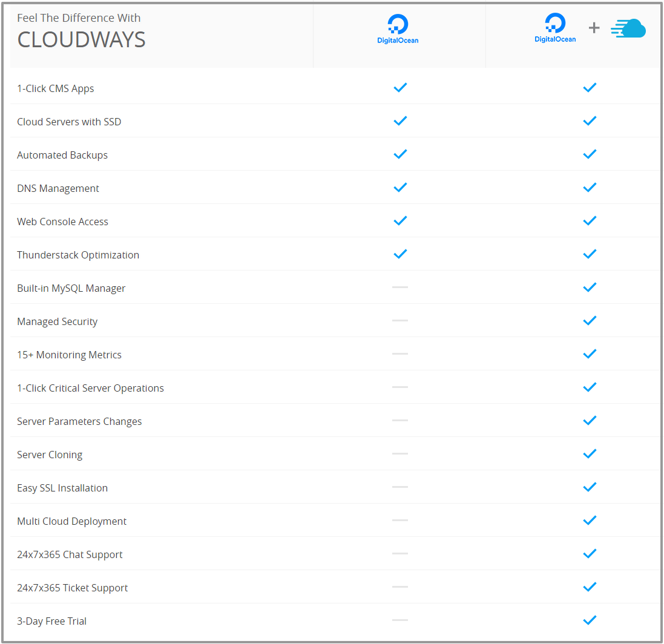Click the Cloudways checkmark for Easy SSL Installation

[590, 487]
